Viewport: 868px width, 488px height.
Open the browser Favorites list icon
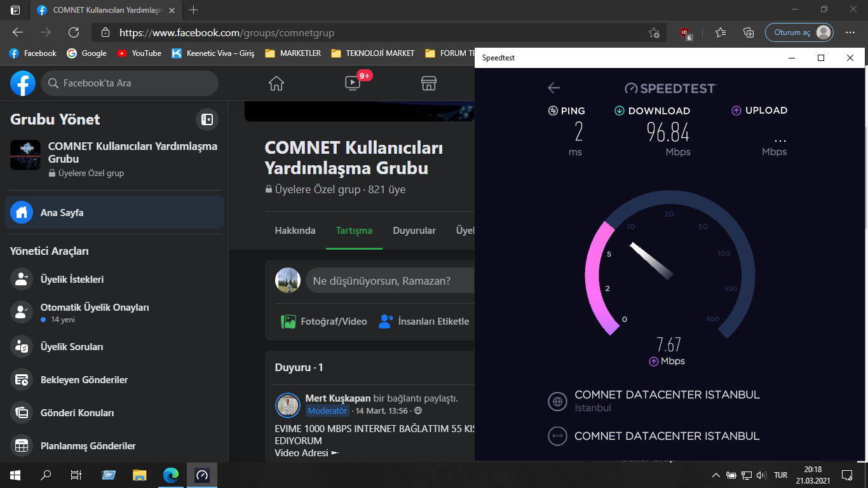point(720,32)
